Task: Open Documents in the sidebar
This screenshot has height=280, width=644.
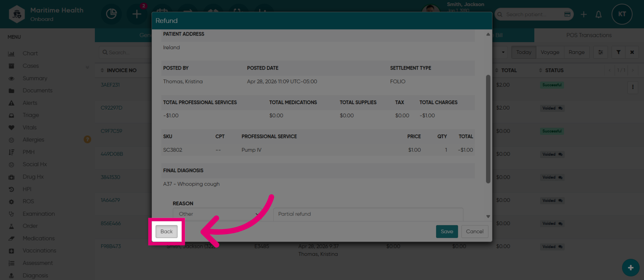Action: click(37, 91)
